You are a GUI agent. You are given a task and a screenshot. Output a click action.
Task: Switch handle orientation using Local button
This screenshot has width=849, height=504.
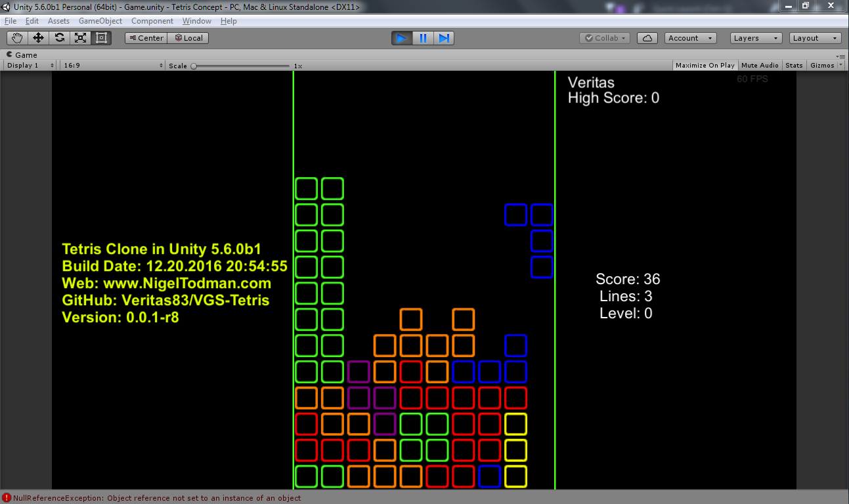[188, 37]
